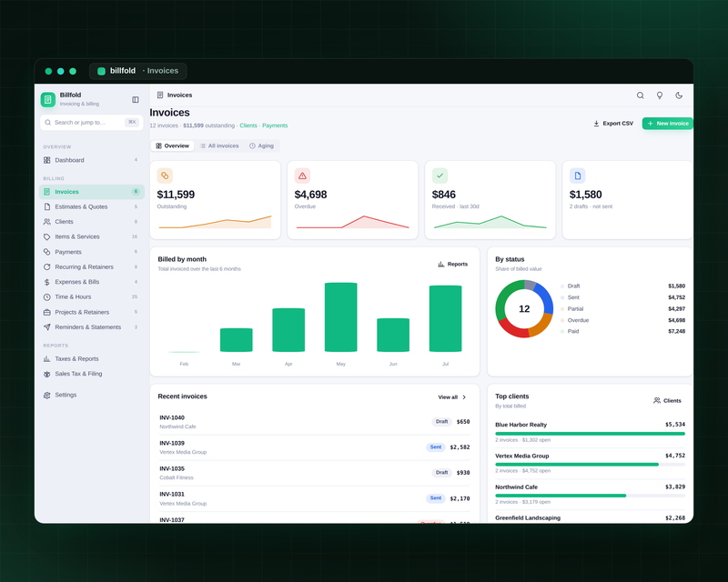The width and height of the screenshot is (728, 582).
Task: Open invoice INV-1040 row
Action: click(315, 422)
